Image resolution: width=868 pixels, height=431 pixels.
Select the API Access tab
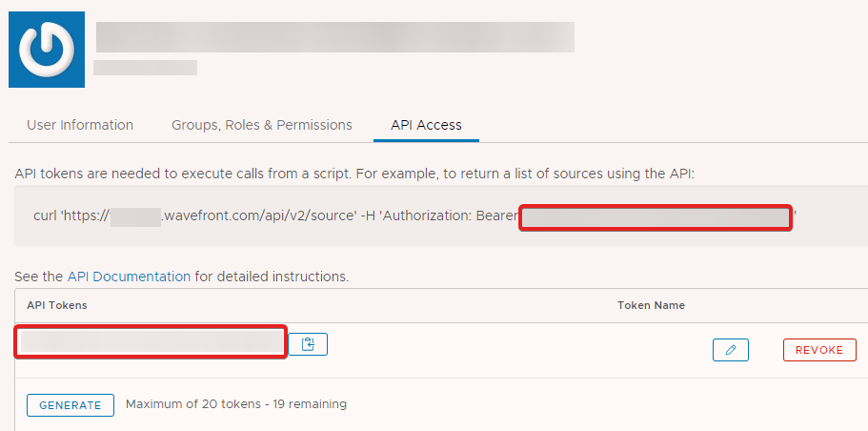point(426,125)
